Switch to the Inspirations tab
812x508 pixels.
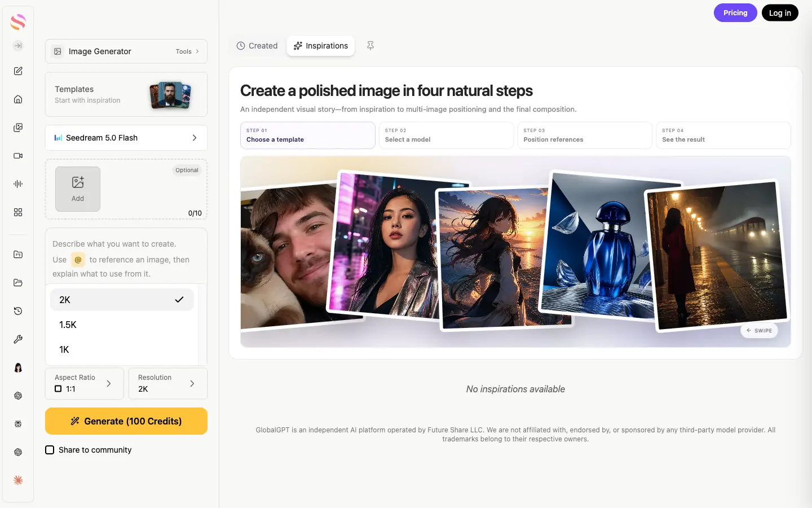pyautogui.click(x=321, y=46)
